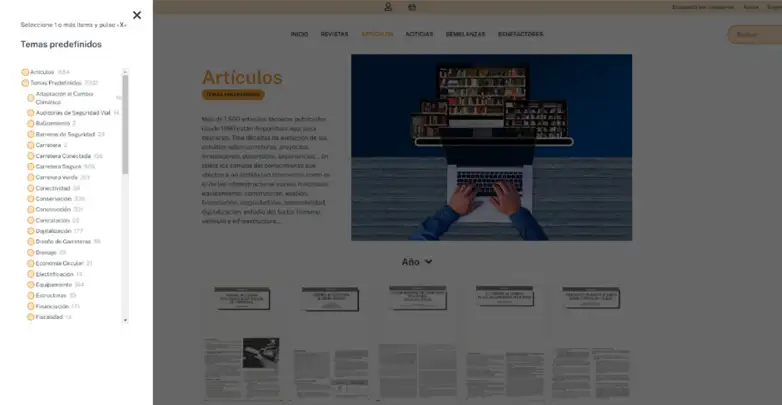Choose the Carretera Verde topic
The image size is (782, 405).
31,177
